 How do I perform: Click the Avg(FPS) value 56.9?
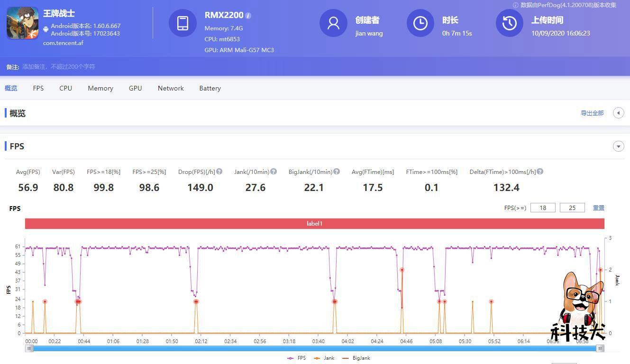(x=28, y=188)
